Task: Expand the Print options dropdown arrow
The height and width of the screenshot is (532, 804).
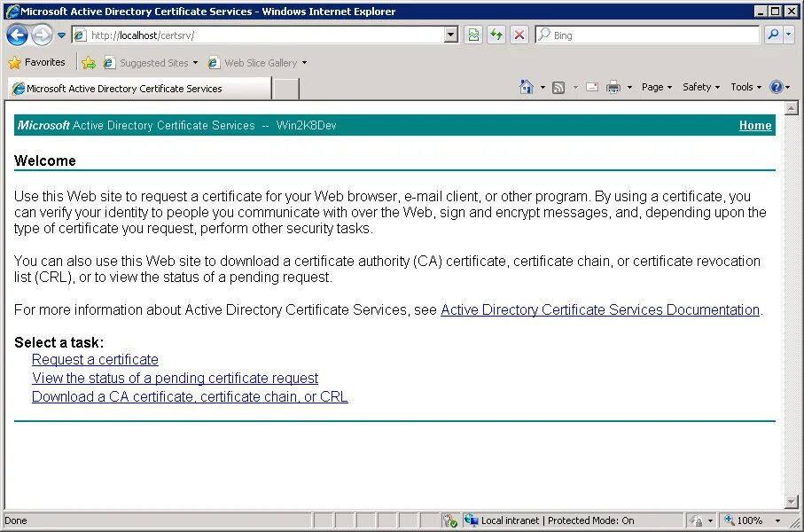Action: point(629,87)
